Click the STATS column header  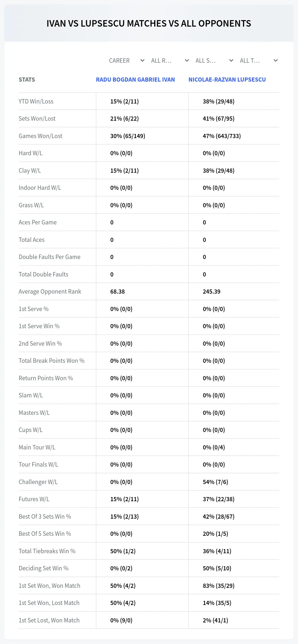coord(27,80)
